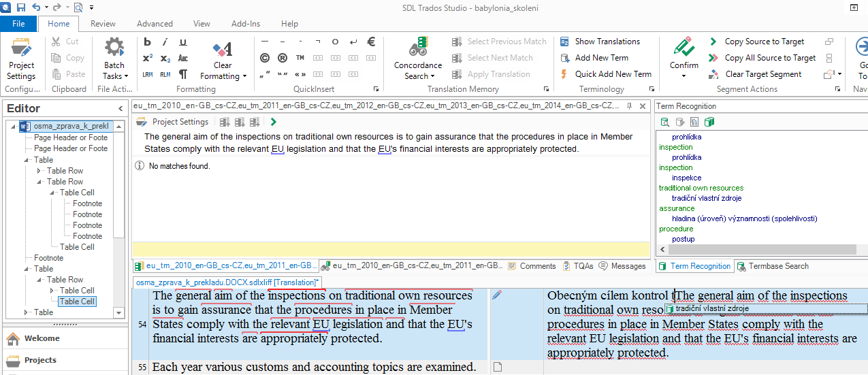The height and width of the screenshot is (375, 868).
Task: Select the Footnote node under osma_zprava_k_prekl
Action: tap(49, 258)
